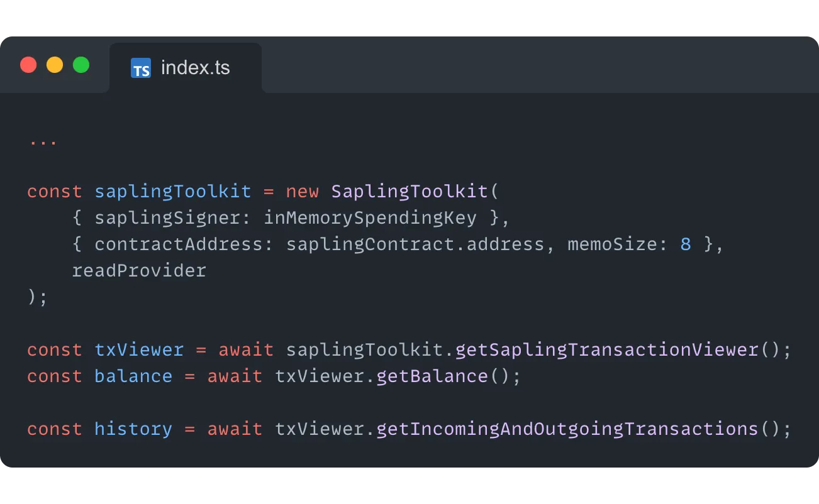Click the getSaplingTransactionViewer method call
This screenshot has height=504, width=819.
[606, 350]
